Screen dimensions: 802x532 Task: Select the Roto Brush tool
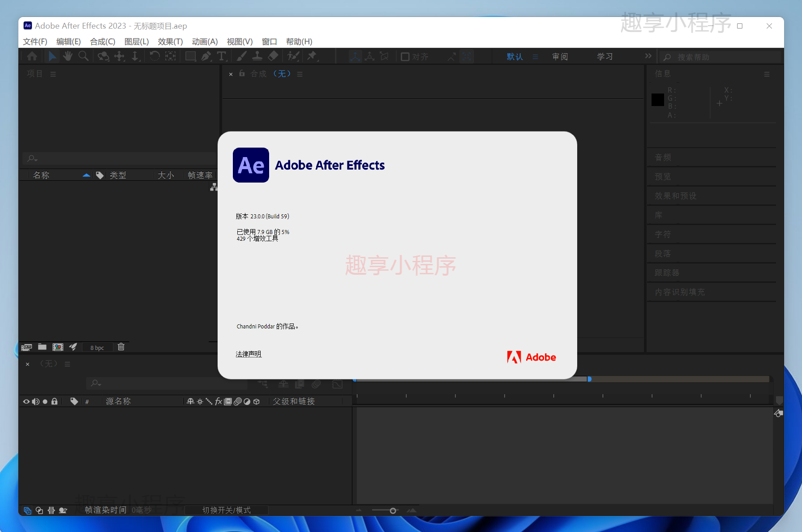tap(293, 56)
